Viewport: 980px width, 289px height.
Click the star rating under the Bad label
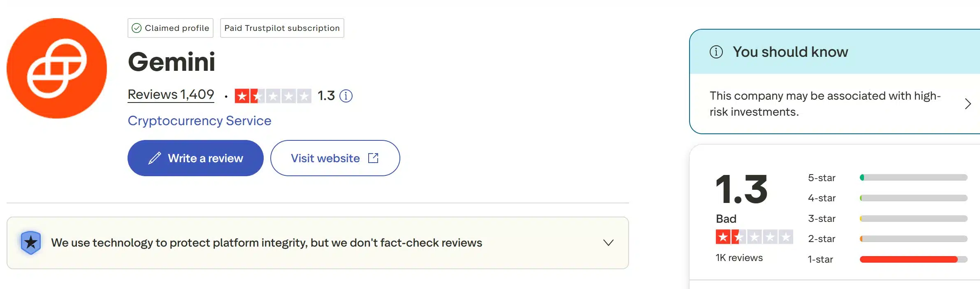(754, 238)
